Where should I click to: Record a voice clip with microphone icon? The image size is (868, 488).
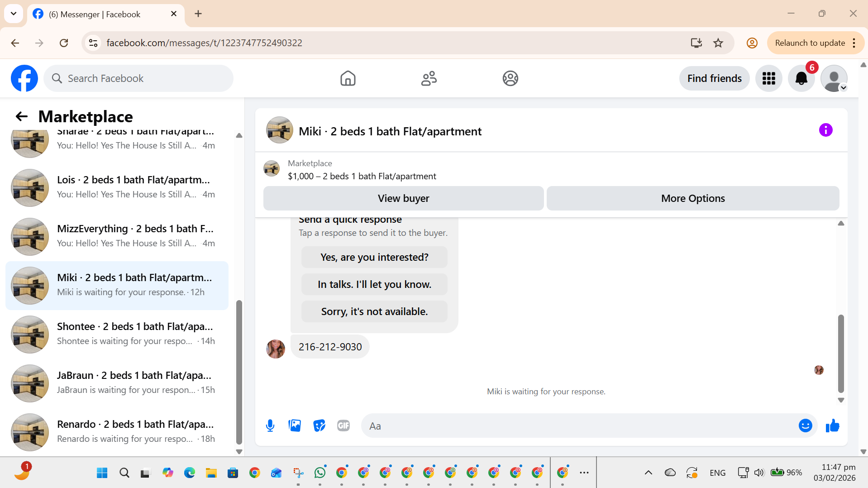coord(270,426)
